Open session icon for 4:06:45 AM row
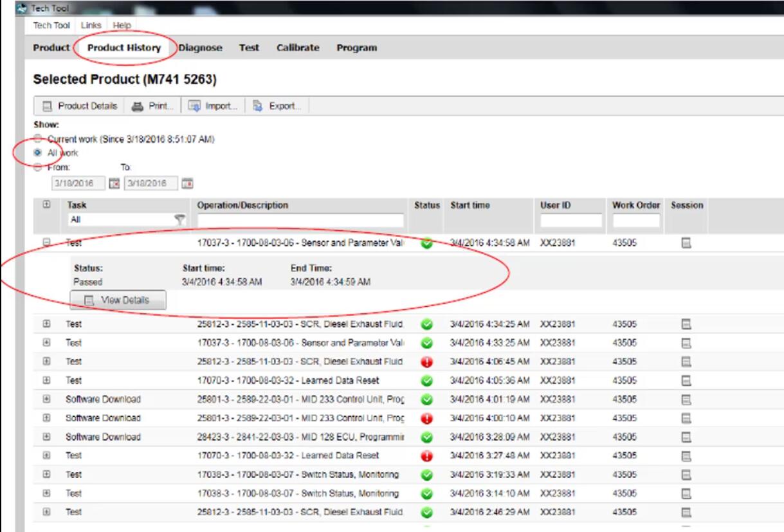Screen dimensions: 784x532 (x=687, y=361)
